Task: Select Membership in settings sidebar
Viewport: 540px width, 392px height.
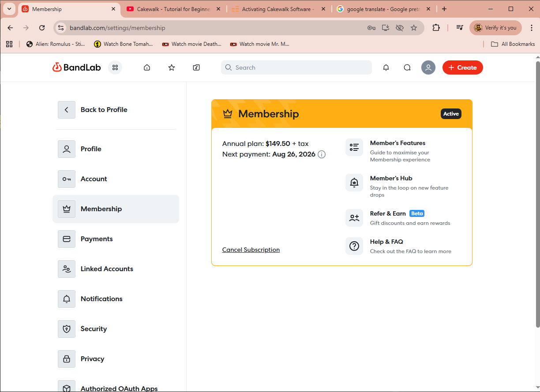Action: click(116, 209)
